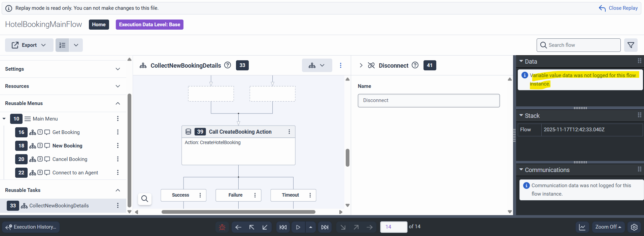Open the Export dropdown
Screen dimensions: 644x236
coord(29,45)
